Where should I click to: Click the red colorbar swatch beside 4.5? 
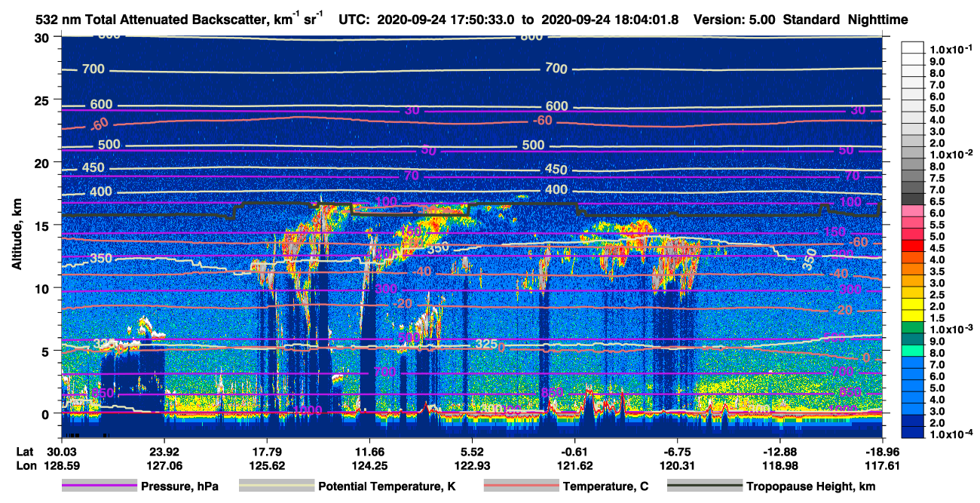[913, 246]
